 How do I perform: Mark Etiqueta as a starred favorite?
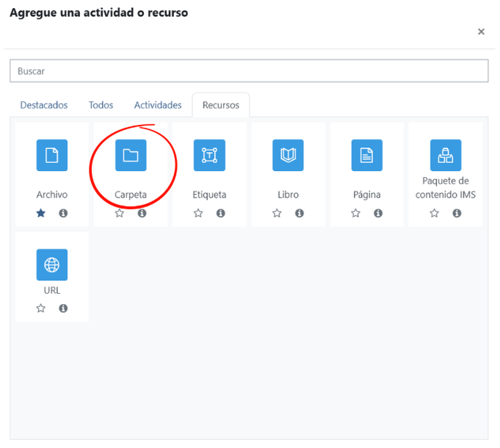tap(198, 213)
